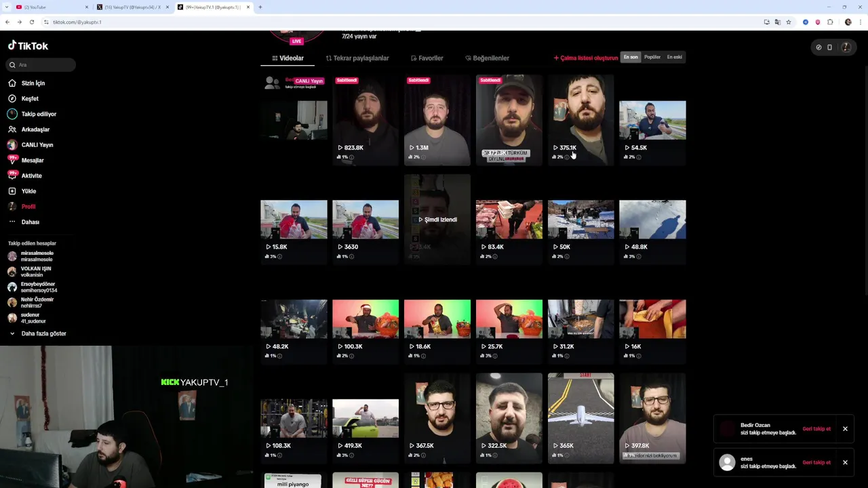Select En son sort option
The height and width of the screenshot is (488, 868).
[x=631, y=58]
